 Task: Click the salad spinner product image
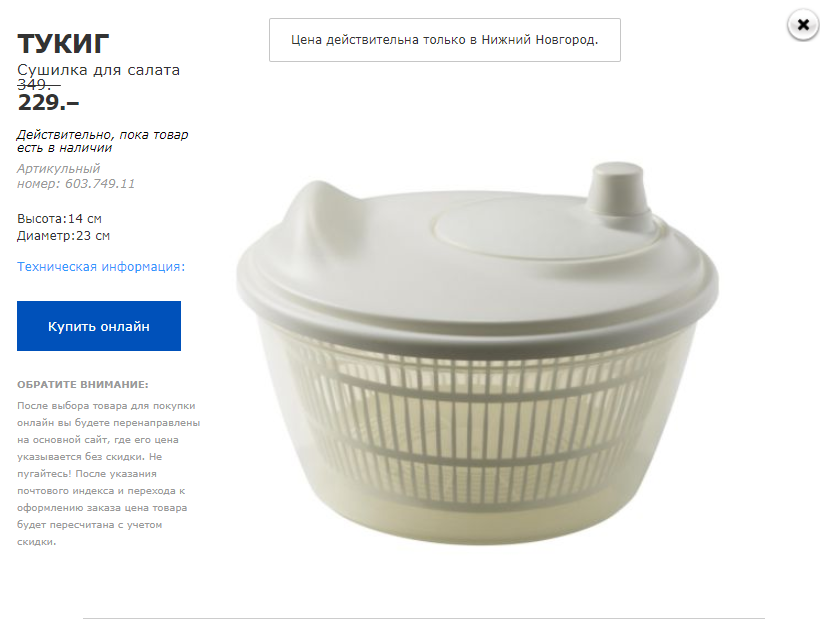477,353
